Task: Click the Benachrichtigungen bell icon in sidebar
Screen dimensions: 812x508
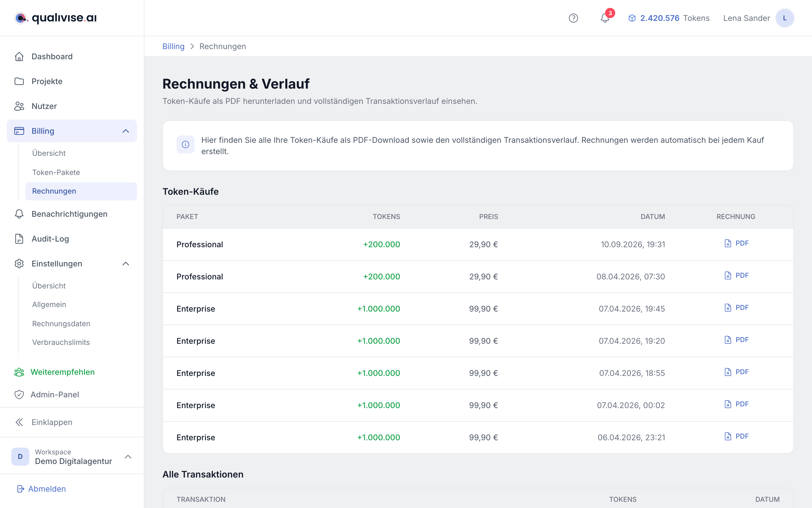Action: [19, 214]
